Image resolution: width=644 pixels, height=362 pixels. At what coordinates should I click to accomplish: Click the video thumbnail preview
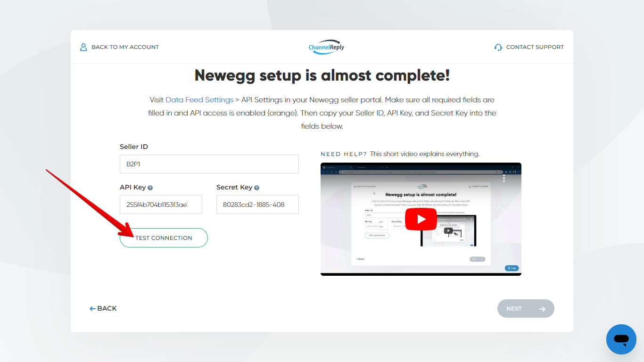point(421,219)
